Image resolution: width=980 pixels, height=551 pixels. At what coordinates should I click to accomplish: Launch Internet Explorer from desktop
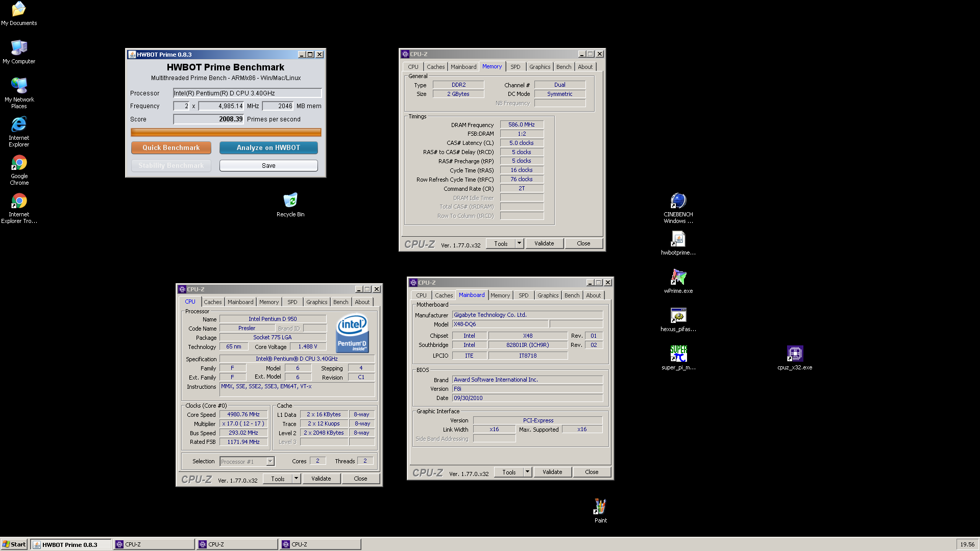click(x=19, y=132)
